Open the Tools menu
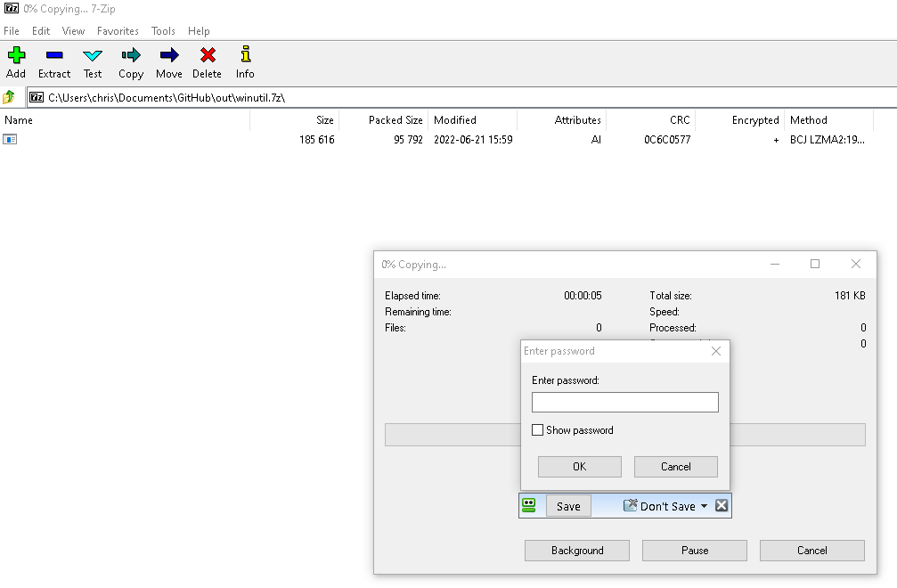The image size is (897, 588). click(163, 31)
